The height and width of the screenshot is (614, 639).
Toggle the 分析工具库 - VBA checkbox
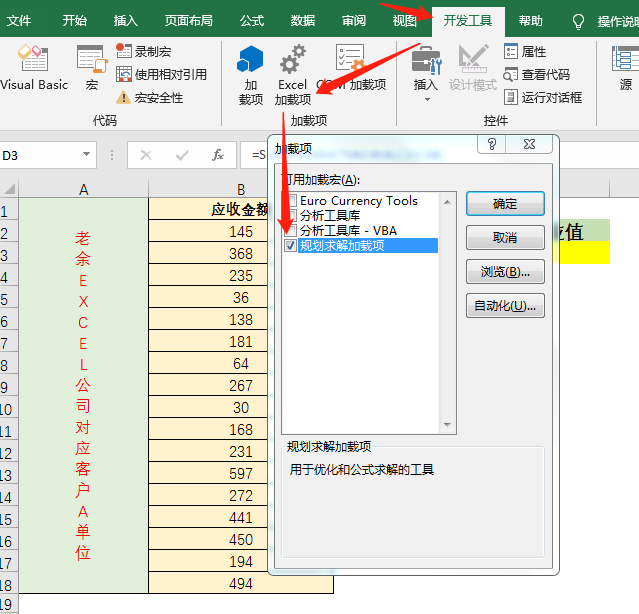[290, 231]
